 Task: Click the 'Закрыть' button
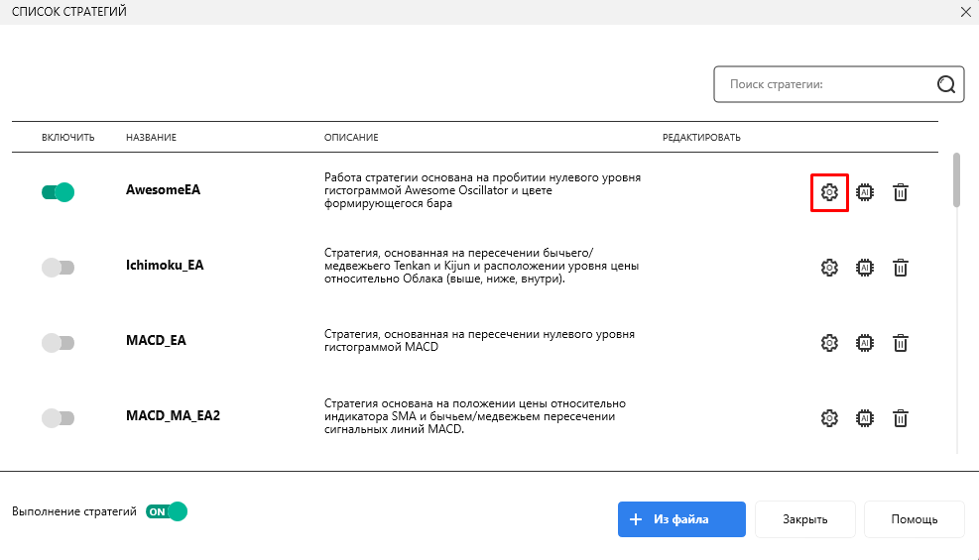tap(804, 519)
